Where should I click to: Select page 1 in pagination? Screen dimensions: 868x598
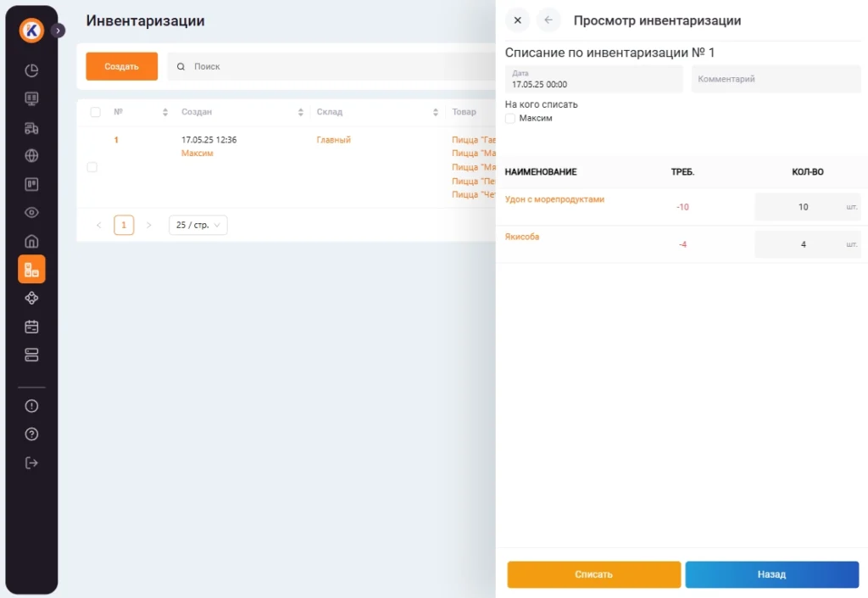coord(124,226)
